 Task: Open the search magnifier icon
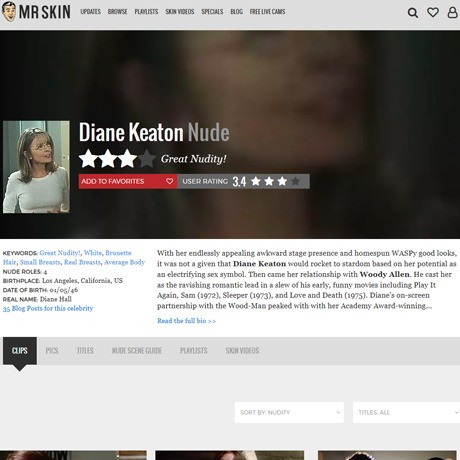[x=413, y=13]
